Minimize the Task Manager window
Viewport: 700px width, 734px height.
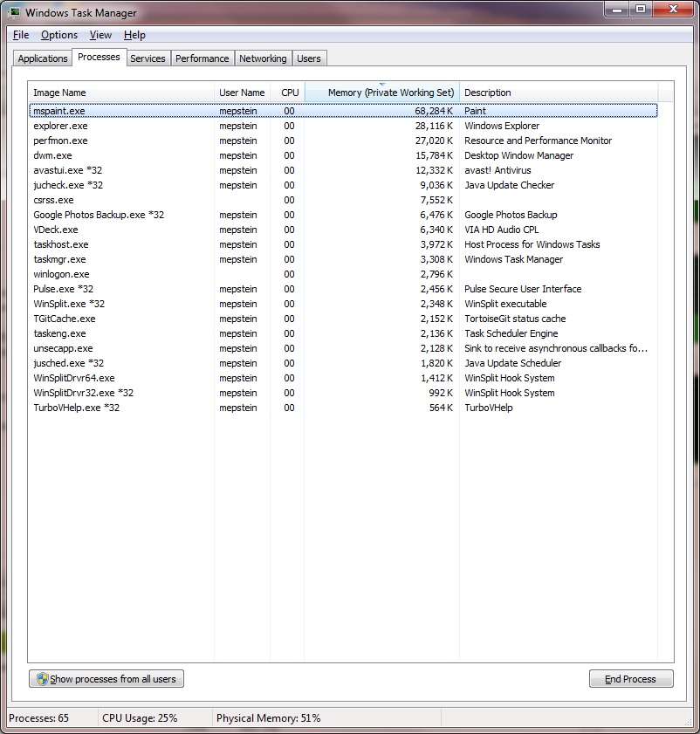click(617, 10)
